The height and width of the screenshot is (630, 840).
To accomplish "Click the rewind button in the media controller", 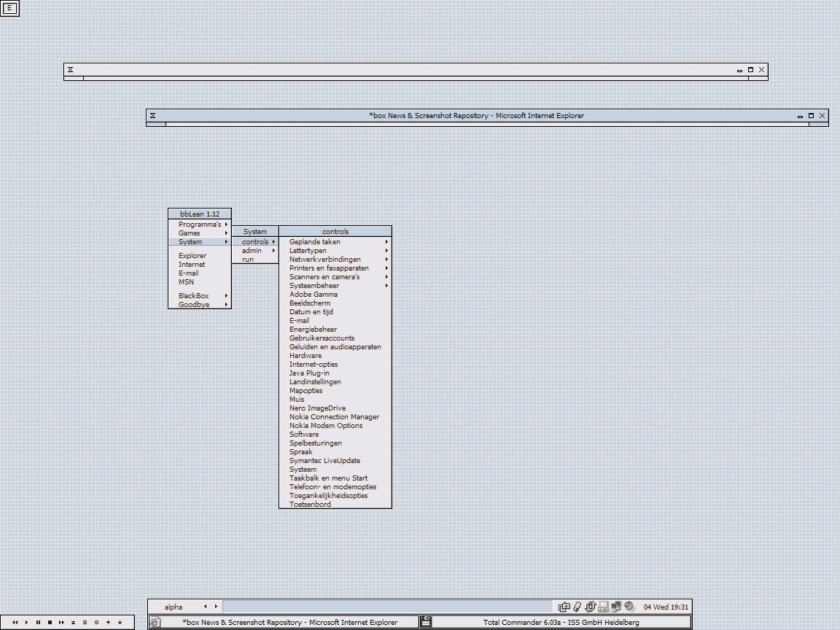I will point(15,623).
